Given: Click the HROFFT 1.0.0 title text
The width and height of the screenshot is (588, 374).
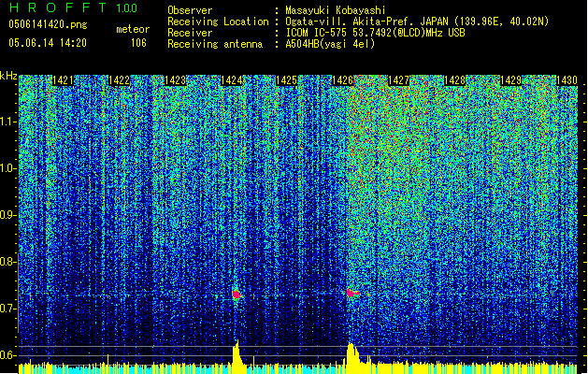Looking at the screenshot, I should pyautogui.click(x=74, y=7).
